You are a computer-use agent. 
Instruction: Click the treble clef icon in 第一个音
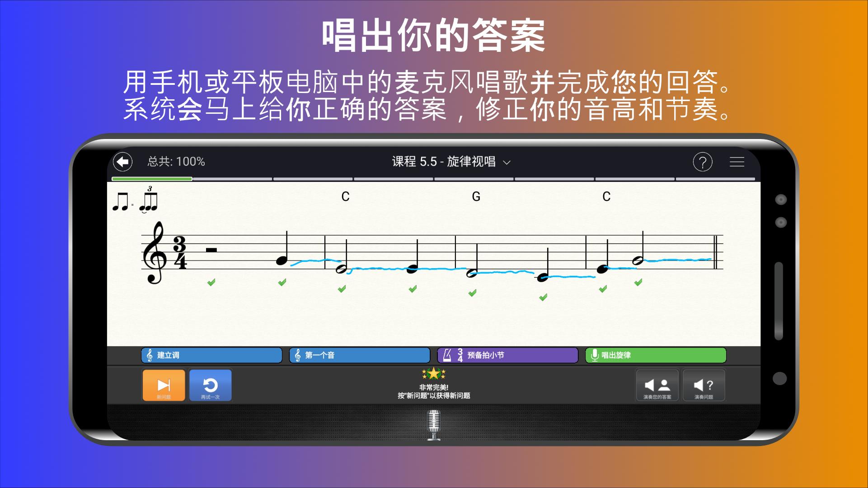tap(297, 355)
